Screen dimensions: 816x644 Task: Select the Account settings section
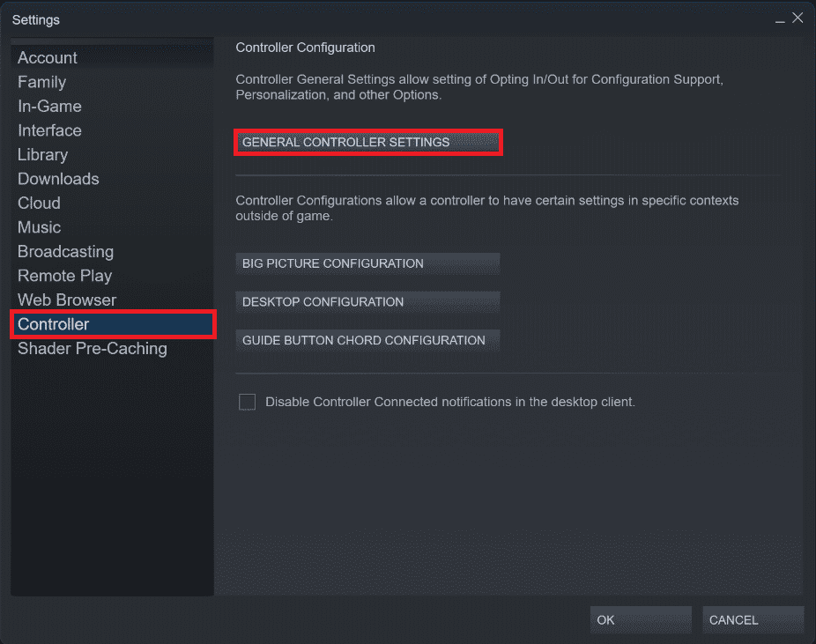pyautogui.click(x=47, y=57)
